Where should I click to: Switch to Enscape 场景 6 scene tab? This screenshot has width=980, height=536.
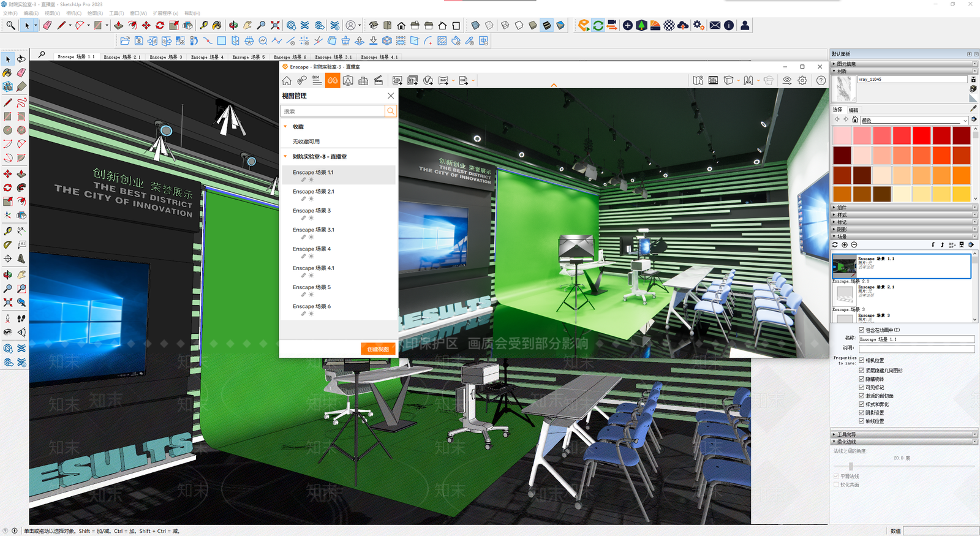pos(290,57)
